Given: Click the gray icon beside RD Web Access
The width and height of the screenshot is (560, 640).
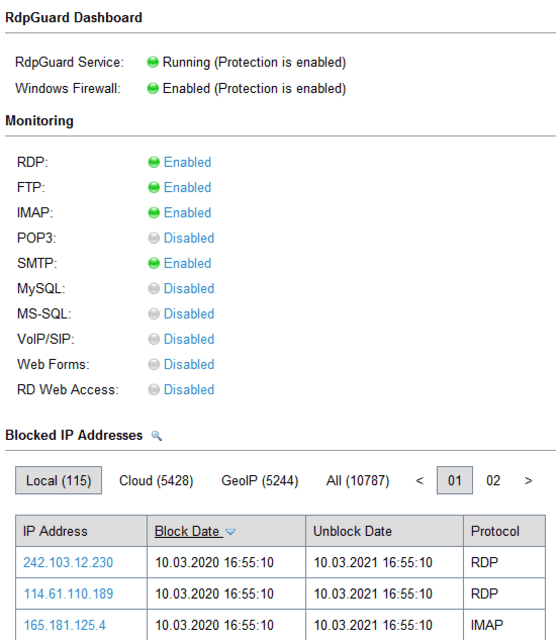Looking at the screenshot, I should pos(154,390).
